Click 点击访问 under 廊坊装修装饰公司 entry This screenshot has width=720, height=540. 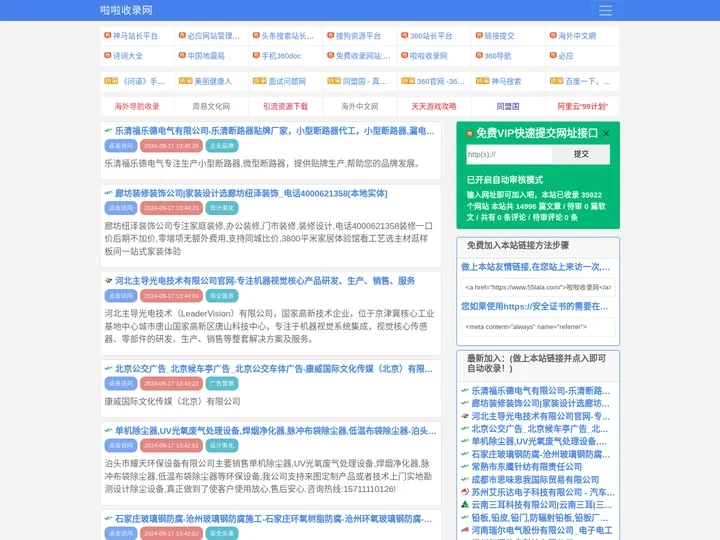pos(121,208)
